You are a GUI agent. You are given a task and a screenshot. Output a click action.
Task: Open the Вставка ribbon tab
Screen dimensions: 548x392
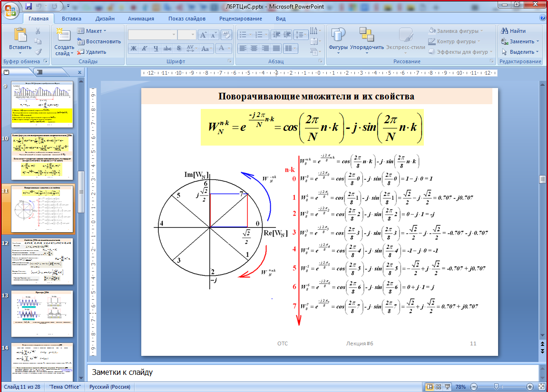(71, 19)
